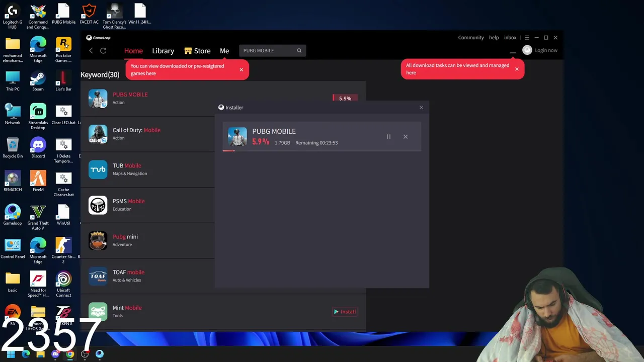The height and width of the screenshot is (362, 644).
Task: Click the search magnifier icon
Action: coord(299,51)
